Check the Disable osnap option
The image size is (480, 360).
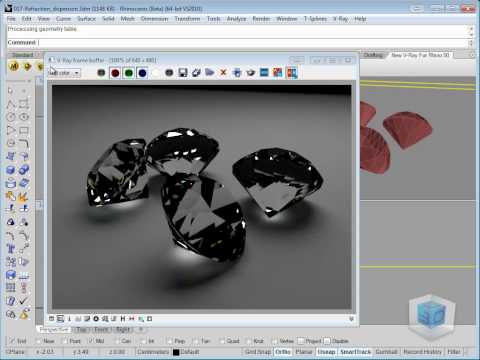pyautogui.click(x=327, y=341)
